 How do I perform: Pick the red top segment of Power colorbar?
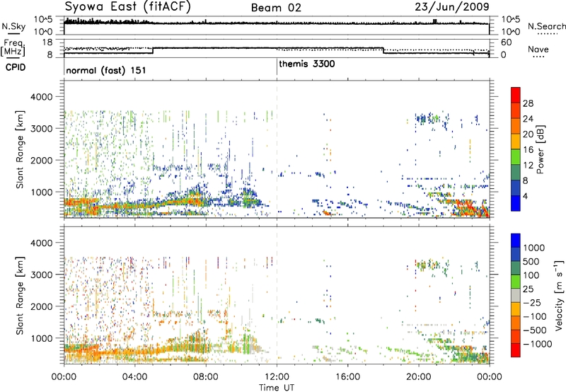[x=516, y=94]
